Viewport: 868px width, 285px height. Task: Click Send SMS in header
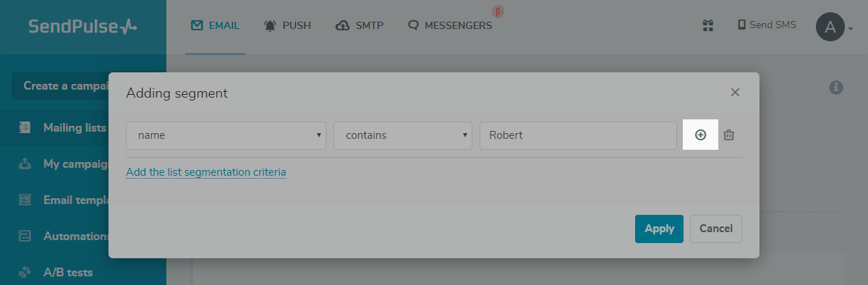click(767, 25)
